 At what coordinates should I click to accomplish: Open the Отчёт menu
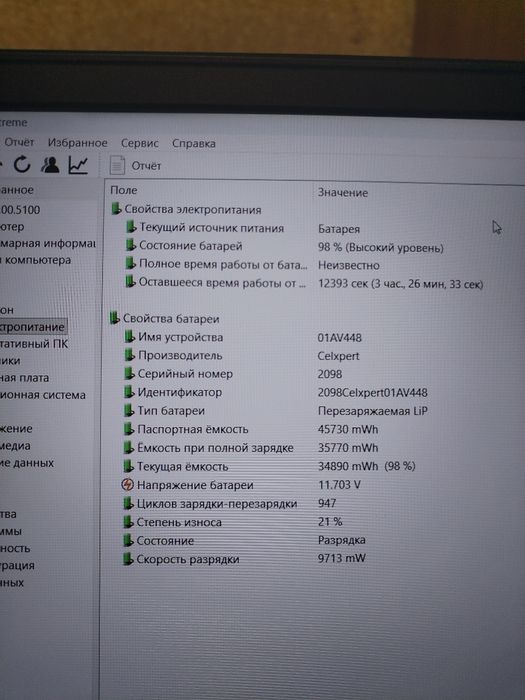(19, 142)
